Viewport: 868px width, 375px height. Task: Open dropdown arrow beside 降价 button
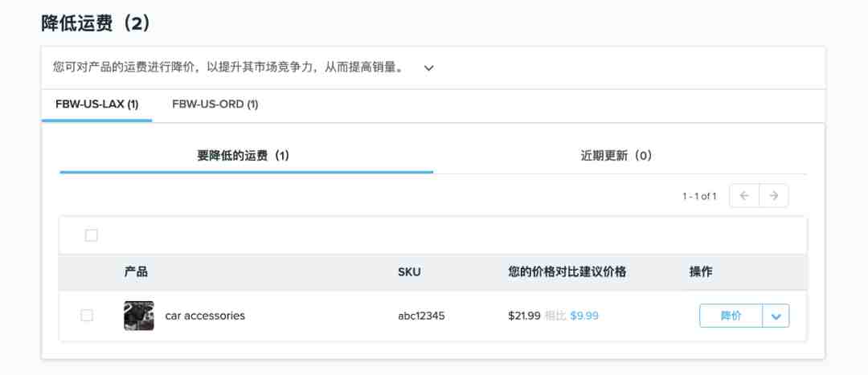point(776,316)
